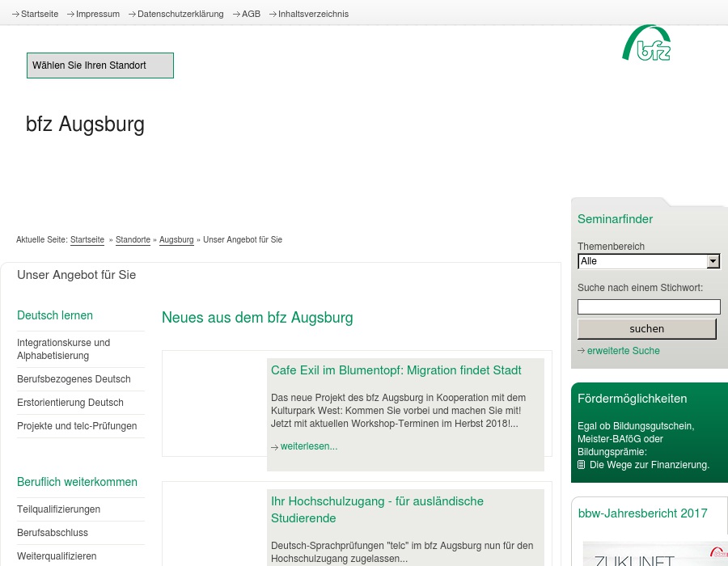The height and width of the screenshot is (566, 728).
Task: Click the arrow icon before erweiterte Suche
Action: 582,351
